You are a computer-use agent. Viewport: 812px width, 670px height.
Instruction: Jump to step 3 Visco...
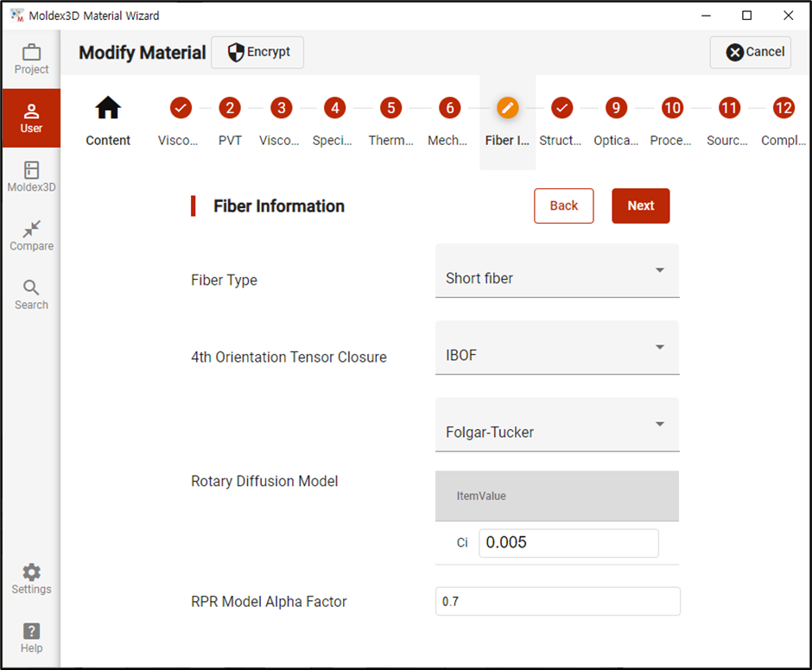(281, 122)
